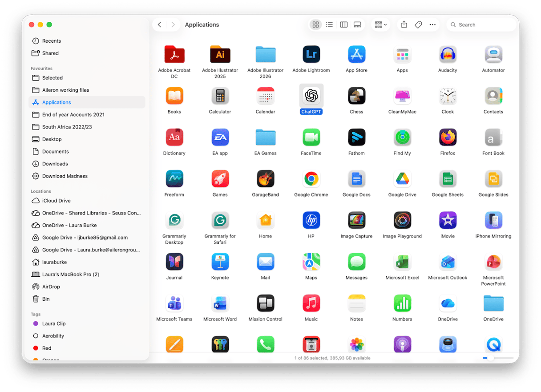The height and width of the screenshot is (392, 541).
Task: Switch to column view in toolbar
Action: click(343, 24)
